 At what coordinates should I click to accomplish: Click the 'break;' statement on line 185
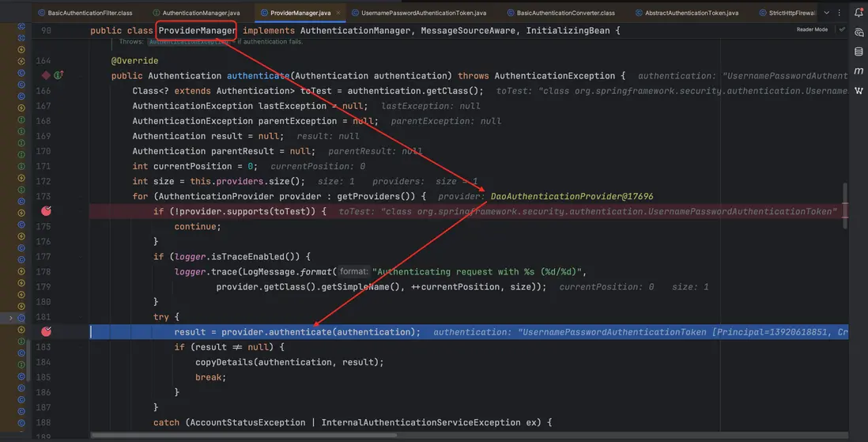coord(211,376)
